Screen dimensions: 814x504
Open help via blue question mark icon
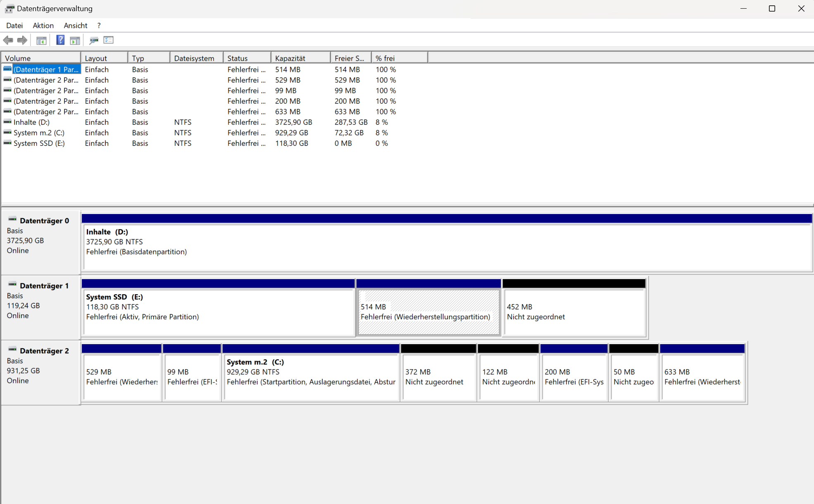[60, 40]
